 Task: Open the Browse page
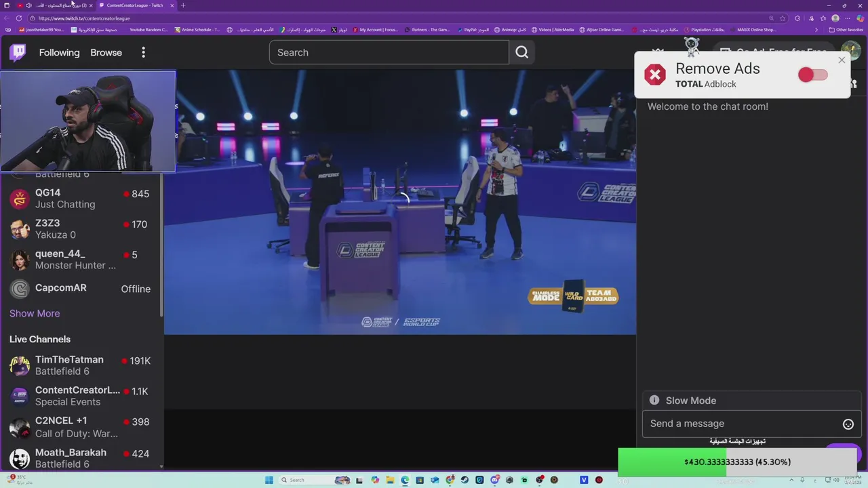tap(106, 52)
